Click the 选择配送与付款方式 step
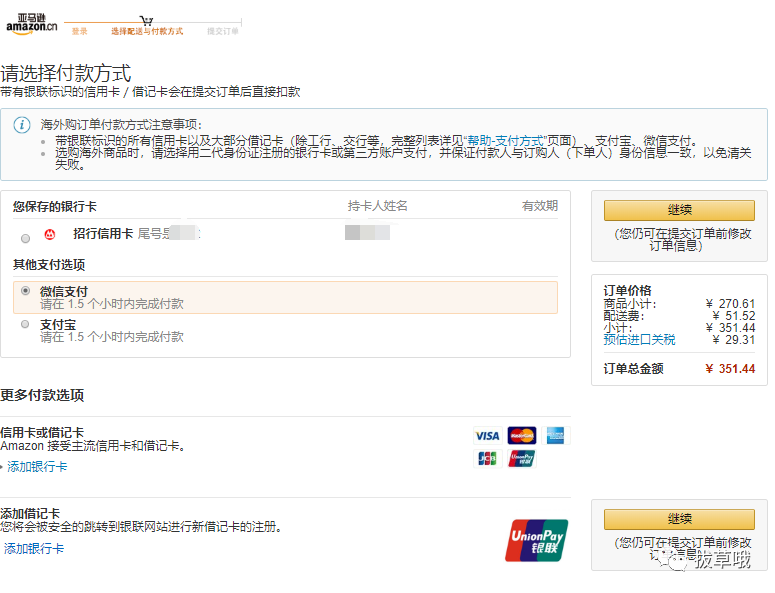Viewport: 775px width, 593px height. point(147,31)
